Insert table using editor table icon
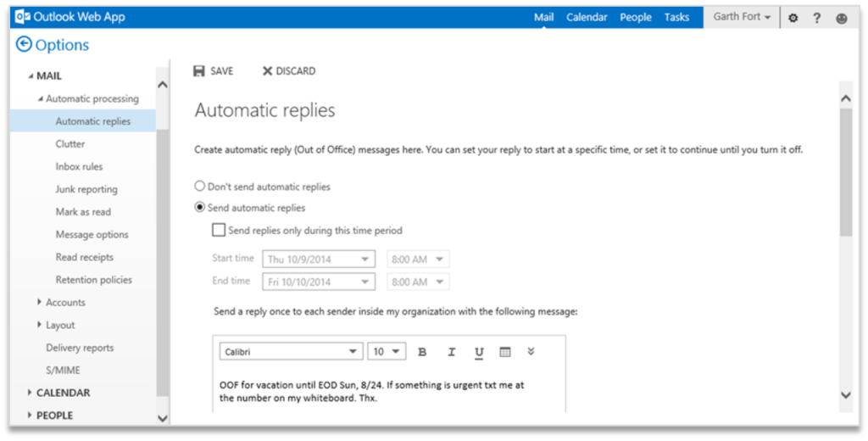Viewport: 868px width, 441px height. (x=505, y=352)
